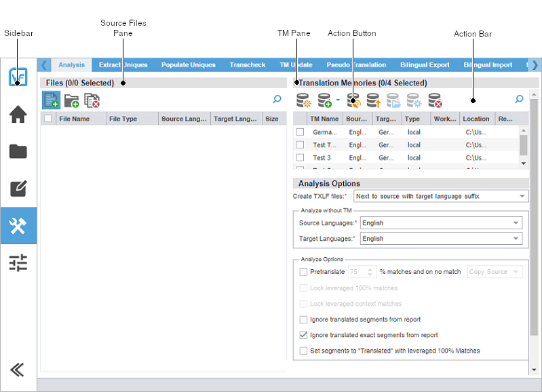Click the add folder icon in Files pane
The height and width of the screenshot is (392, 542).
(72, 100)
